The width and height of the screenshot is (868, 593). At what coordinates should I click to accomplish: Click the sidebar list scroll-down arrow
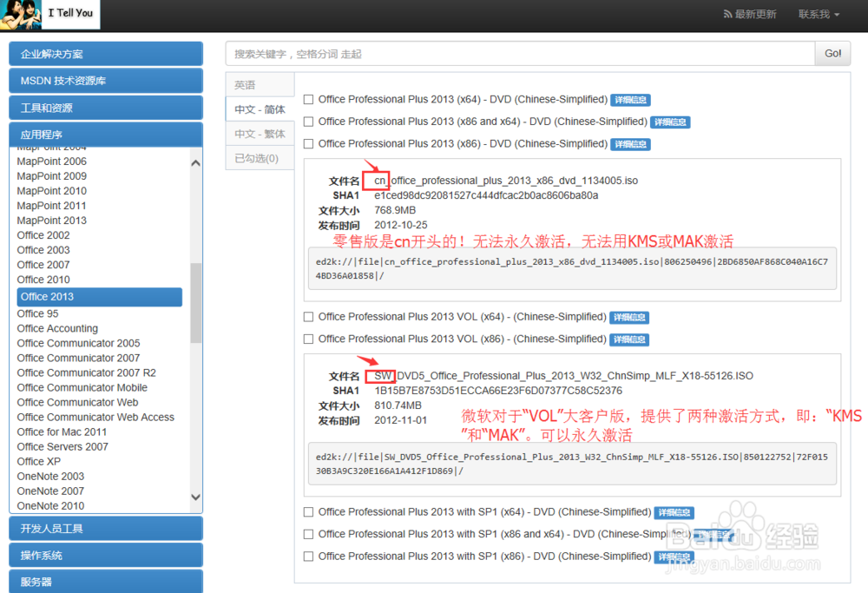(x=195, y=497)
